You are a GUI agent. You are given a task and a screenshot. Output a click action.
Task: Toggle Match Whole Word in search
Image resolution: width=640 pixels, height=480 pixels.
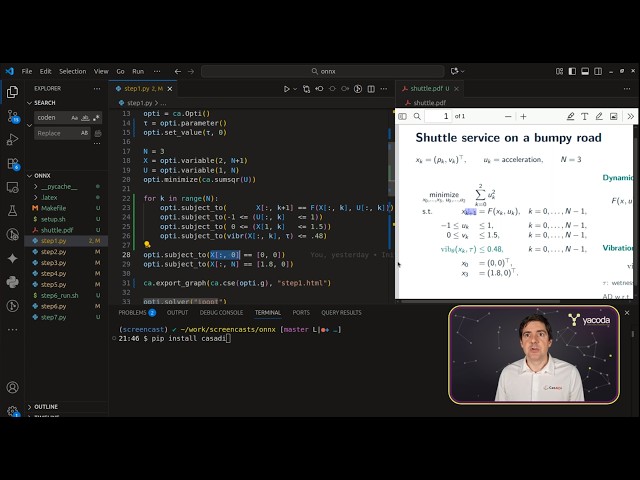tap(85, 118)
